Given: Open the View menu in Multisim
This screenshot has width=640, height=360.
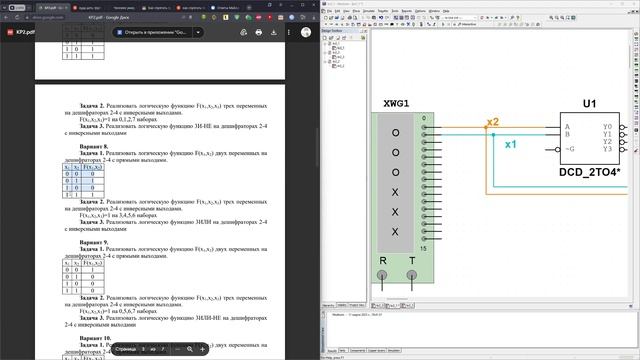Looking at the screenshot, I should [x=346, y=11].
